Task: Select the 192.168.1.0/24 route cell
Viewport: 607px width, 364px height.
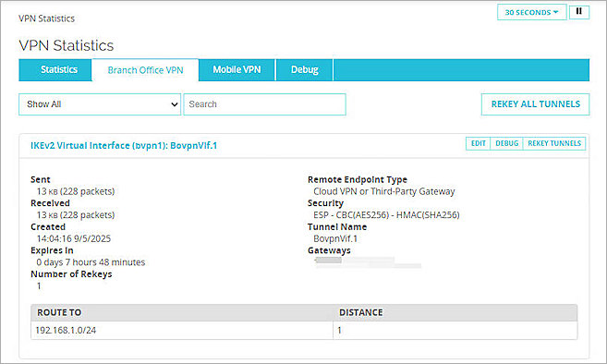Action: point(182,331)
